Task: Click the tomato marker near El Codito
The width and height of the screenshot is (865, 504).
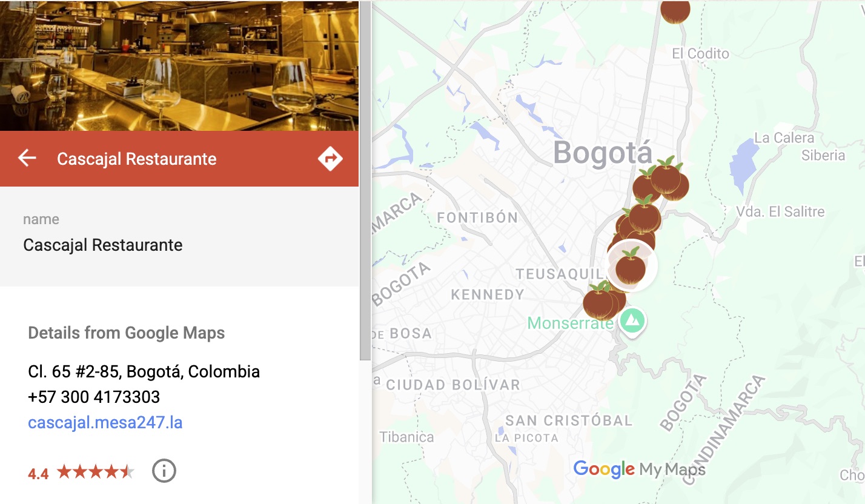Action: click(675, 10)
